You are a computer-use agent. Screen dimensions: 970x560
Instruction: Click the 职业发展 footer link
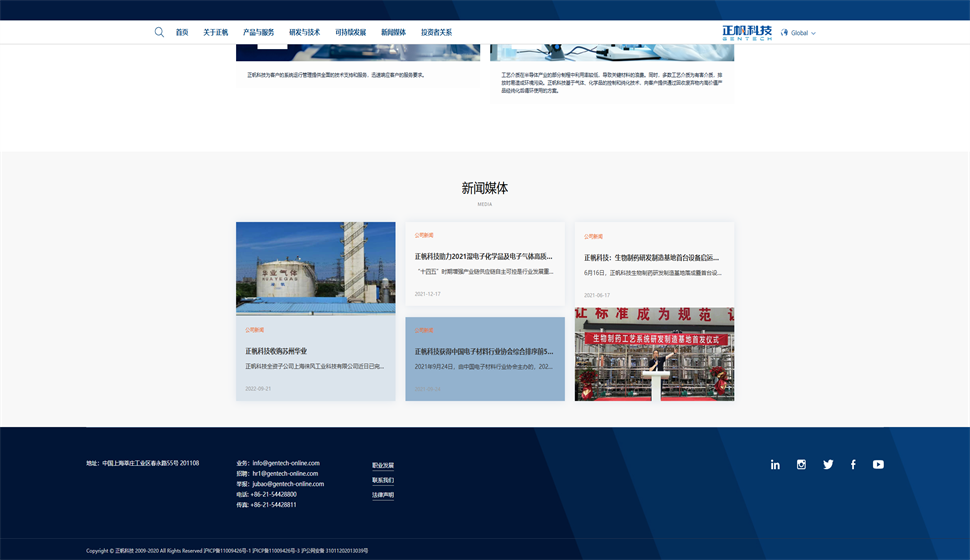(383, 465)
